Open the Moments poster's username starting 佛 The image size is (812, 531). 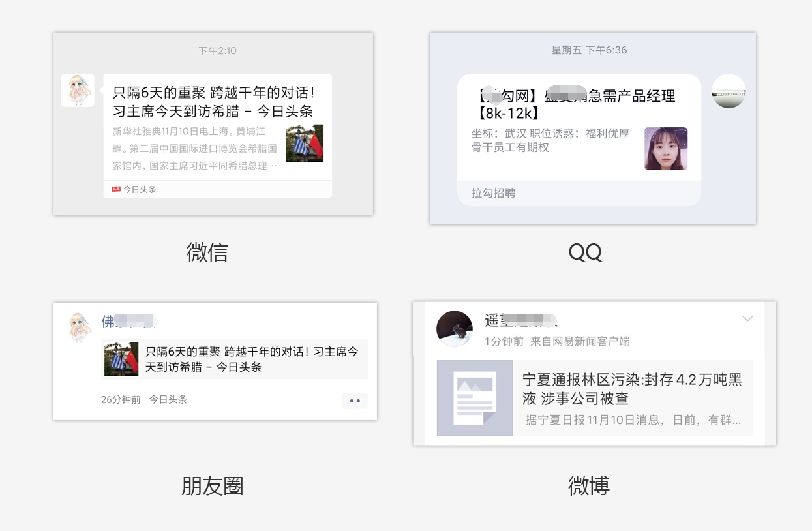point(128,321)
